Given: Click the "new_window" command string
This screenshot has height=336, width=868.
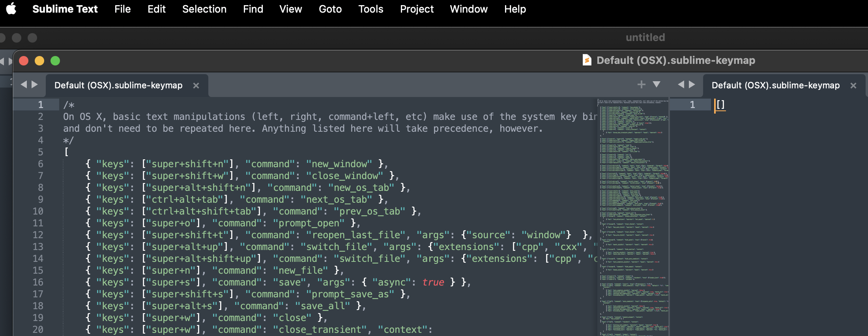Looking at the screenshot, I should click(x=339, y=164).
